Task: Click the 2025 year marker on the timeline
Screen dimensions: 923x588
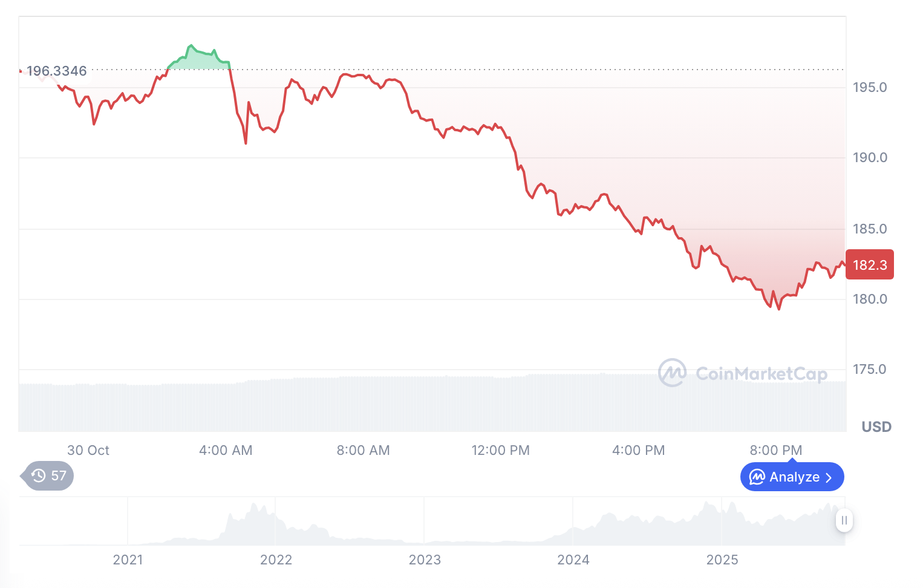Action: pos(722,560)
